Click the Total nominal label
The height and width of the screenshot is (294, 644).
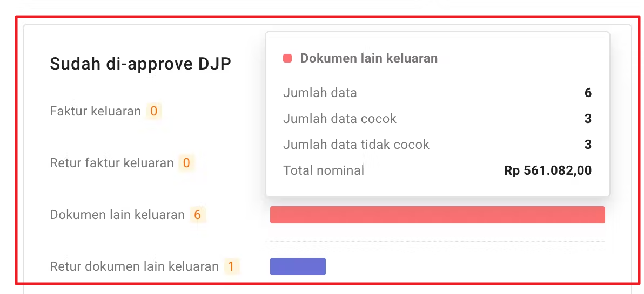click(324, 170)
